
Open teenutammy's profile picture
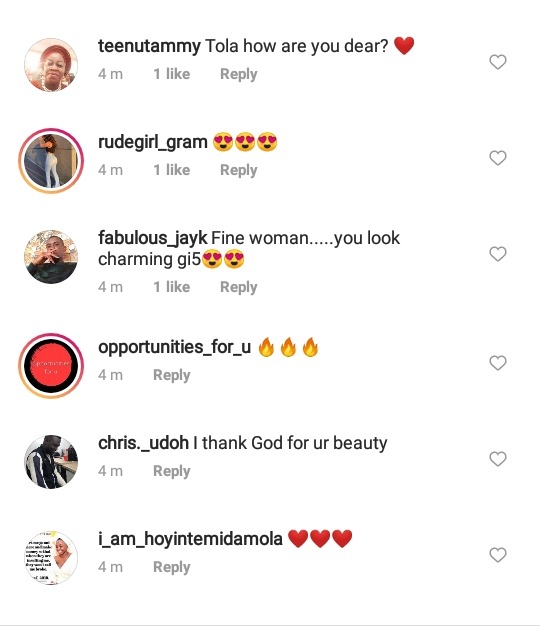coord(51,65)
